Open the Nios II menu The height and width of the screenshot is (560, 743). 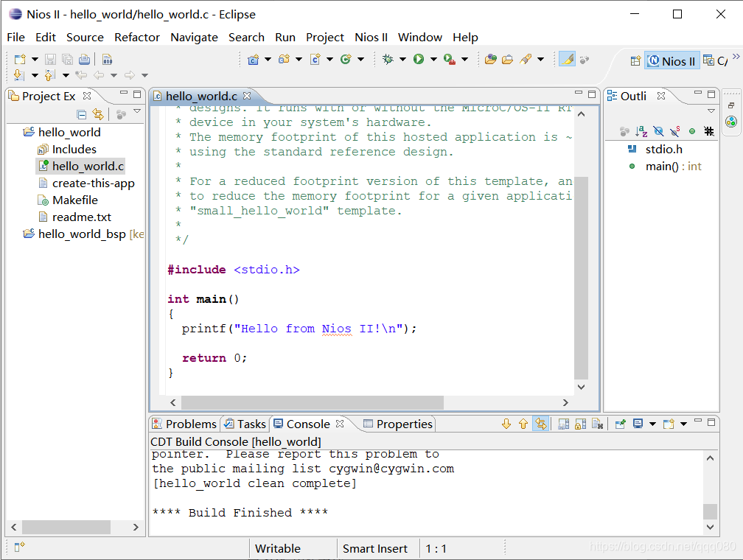point(371,38)
